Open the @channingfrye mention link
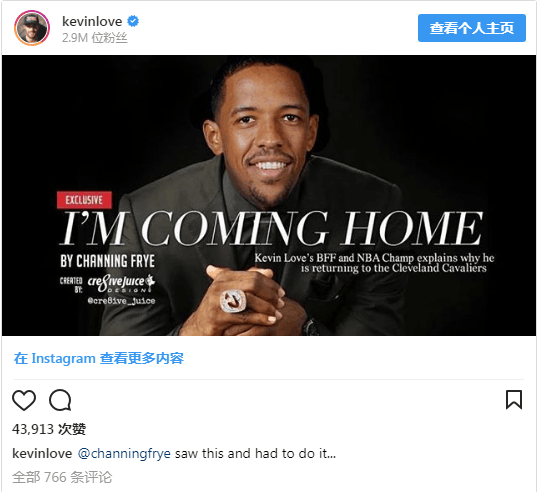Viewport: 538px width, 492px height. click(124, 453)
